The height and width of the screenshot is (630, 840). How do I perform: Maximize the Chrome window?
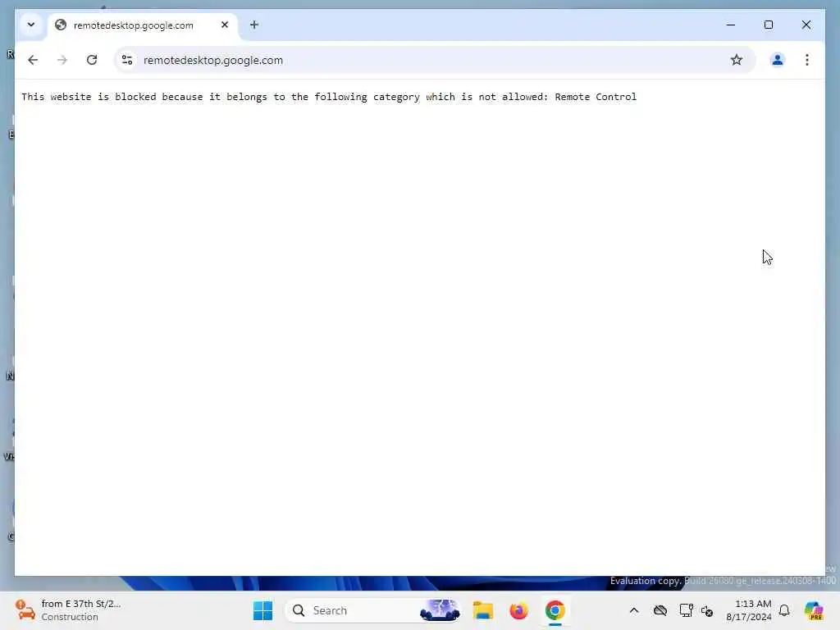coord(768,25)
